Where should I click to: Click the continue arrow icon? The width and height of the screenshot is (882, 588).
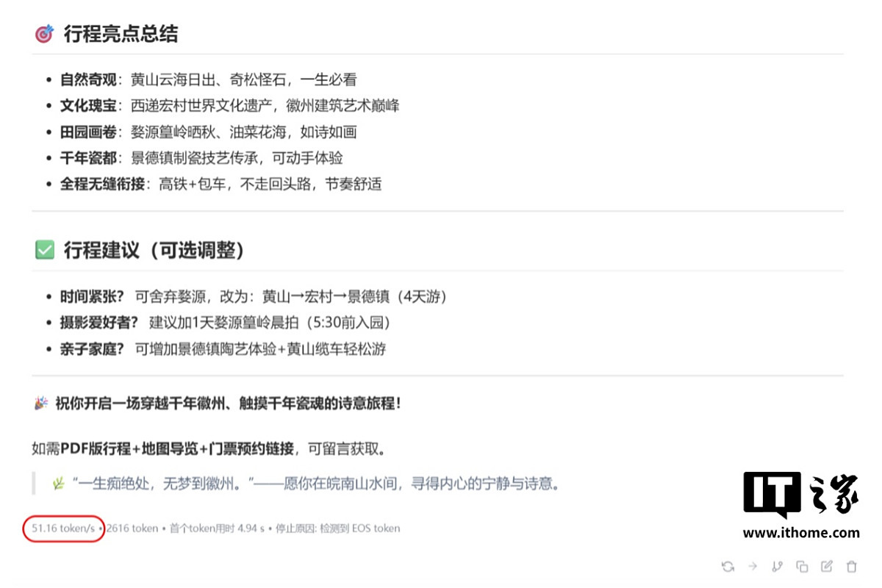(753, 566)
